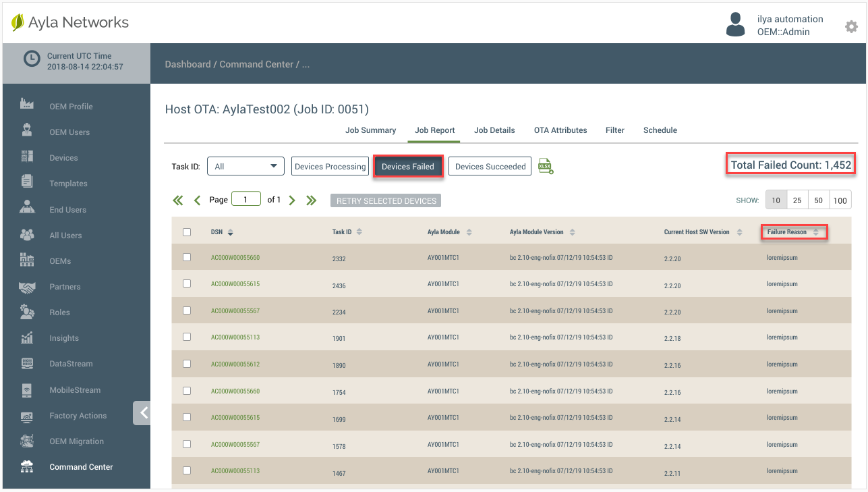
Task: Click the Factory Actions icon
Action: tap(27, 416)
